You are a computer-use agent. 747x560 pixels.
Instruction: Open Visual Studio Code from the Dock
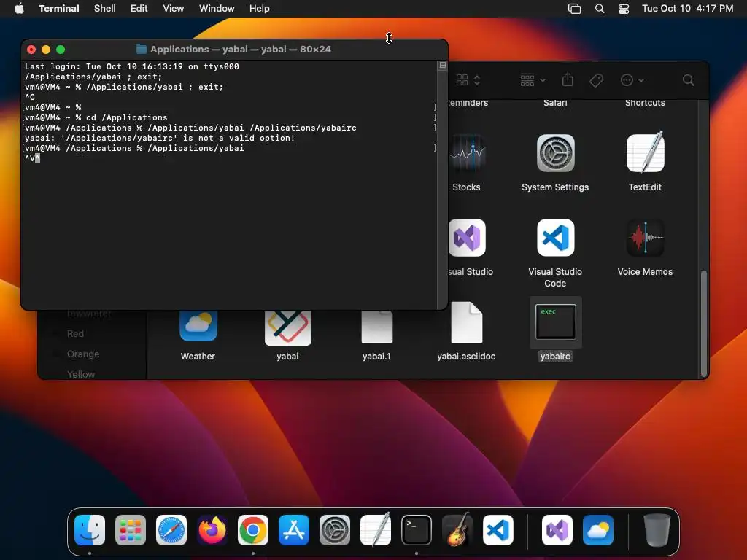498,530
